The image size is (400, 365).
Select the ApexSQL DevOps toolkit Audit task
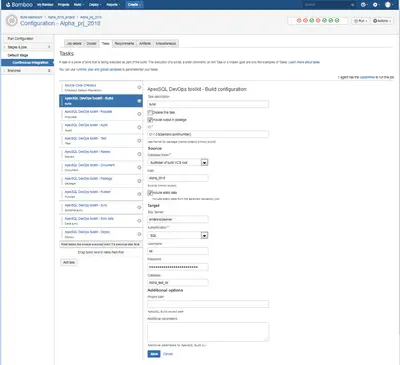tap(101, 127)
